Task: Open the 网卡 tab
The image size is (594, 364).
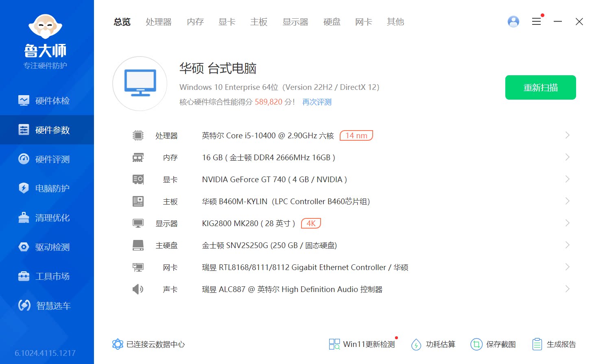Action: pyautogui.click(x=364, y=22)
